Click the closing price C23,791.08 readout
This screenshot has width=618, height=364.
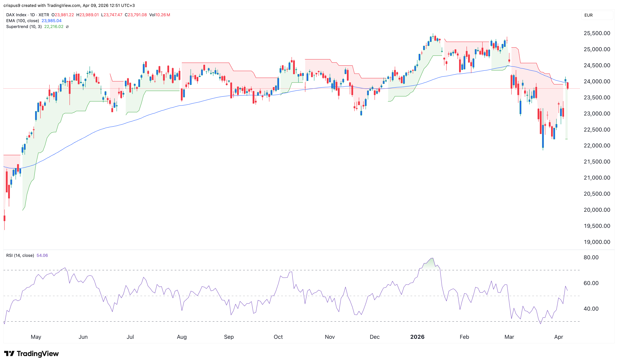click(x=136, y=15)
